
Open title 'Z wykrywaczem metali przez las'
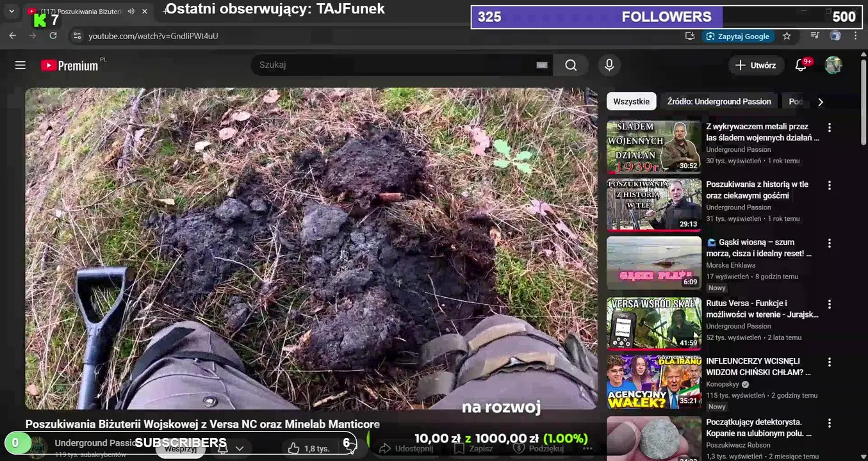pos(762,132)
